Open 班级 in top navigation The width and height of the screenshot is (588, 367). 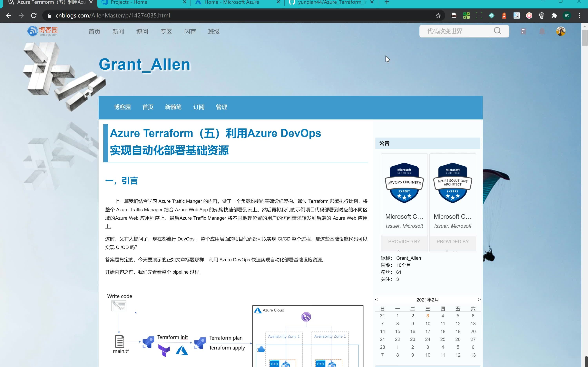[x=214, y=32]
